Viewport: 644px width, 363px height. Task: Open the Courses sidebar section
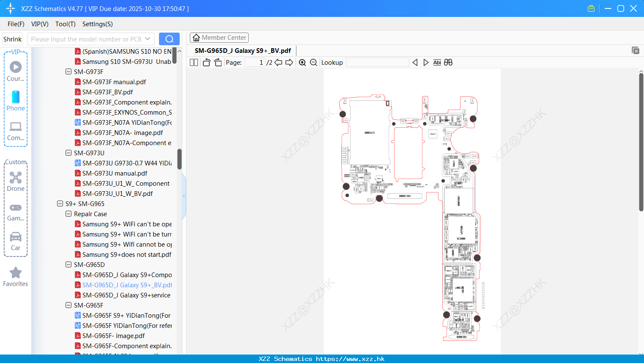(x=16, y=71)
